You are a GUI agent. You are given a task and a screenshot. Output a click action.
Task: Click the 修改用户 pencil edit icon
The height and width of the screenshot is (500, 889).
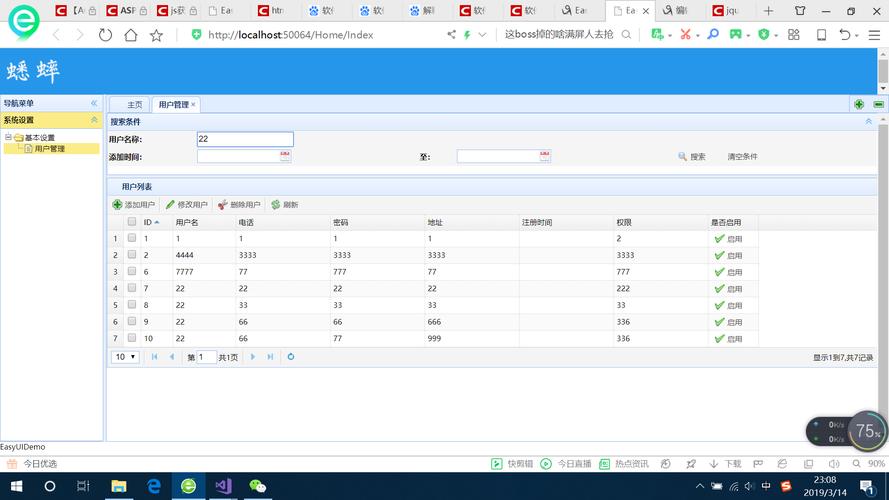(x=170, y=205)
